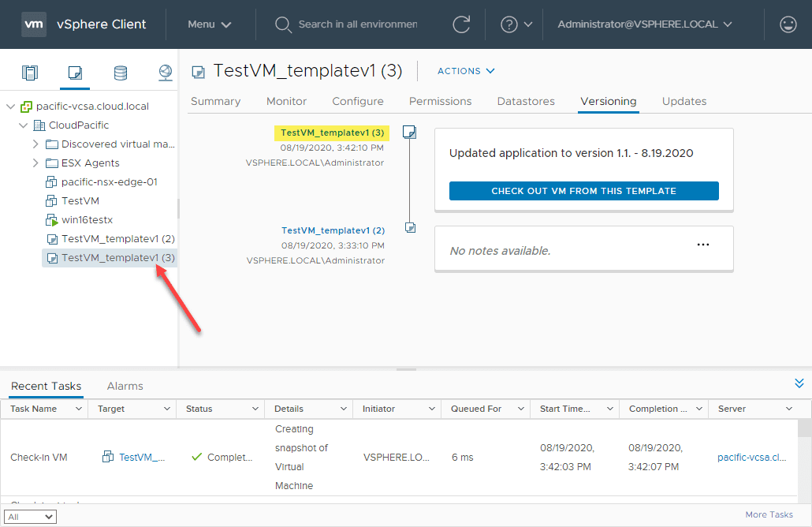Switch to the Datastores tab
Image resolution: width=812 pixels, height=527 pixels.
click(526, 101)
